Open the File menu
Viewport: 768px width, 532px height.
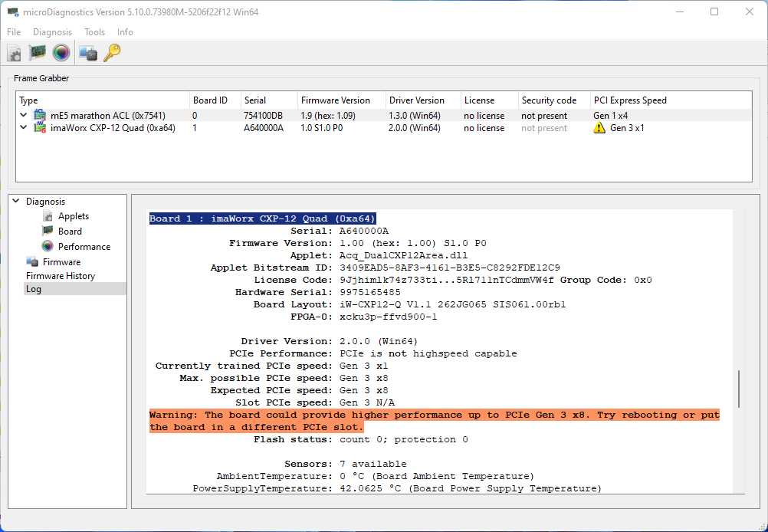(x=14, y=32)
